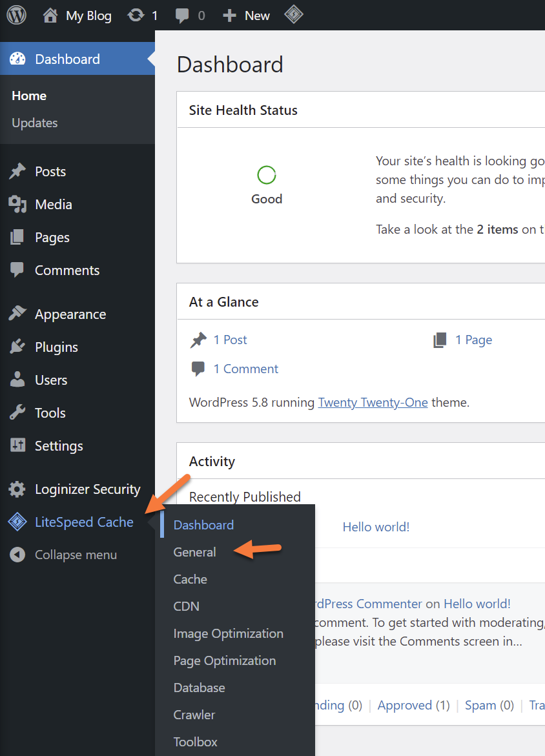Click the 1 Comment link
The height and width of the screenshot is (756, 545).
pos(245,369)
